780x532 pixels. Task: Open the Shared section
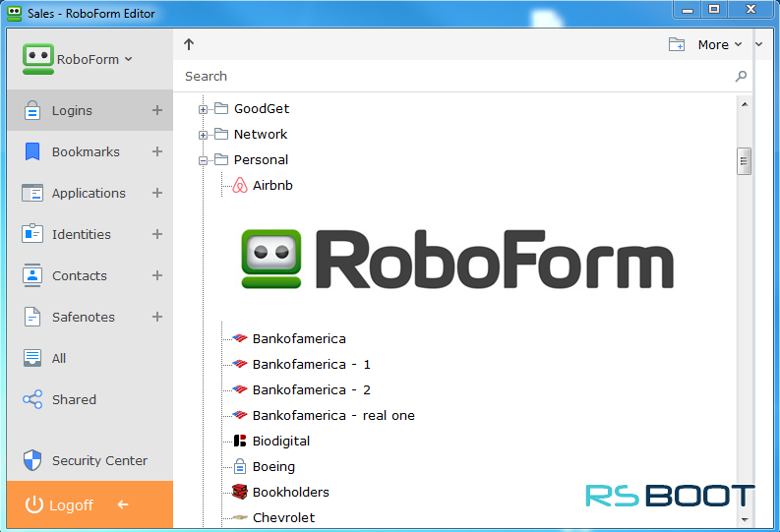pos(90,399)
